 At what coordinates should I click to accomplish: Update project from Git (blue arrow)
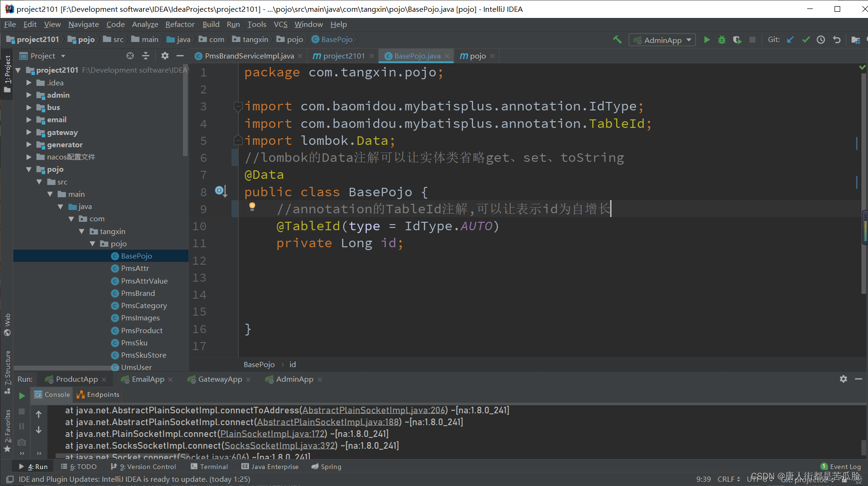pyautogui.click(x=791, y=40)
